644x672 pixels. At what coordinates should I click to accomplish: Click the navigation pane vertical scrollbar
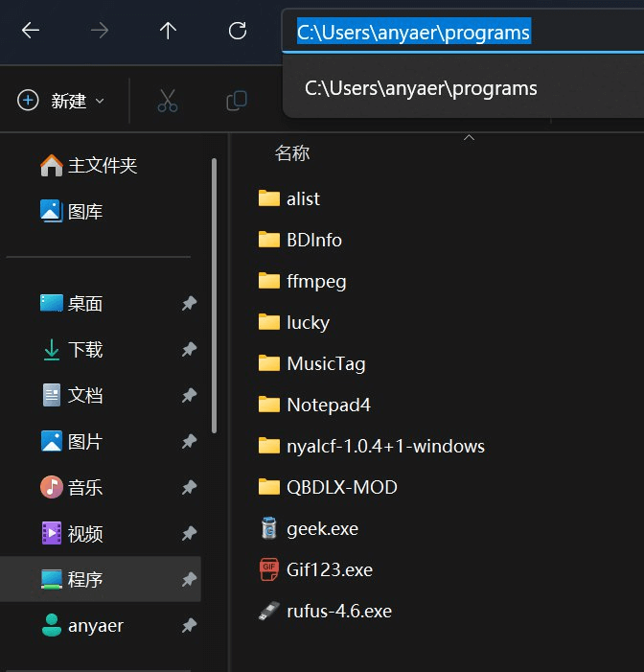(214, 288)
